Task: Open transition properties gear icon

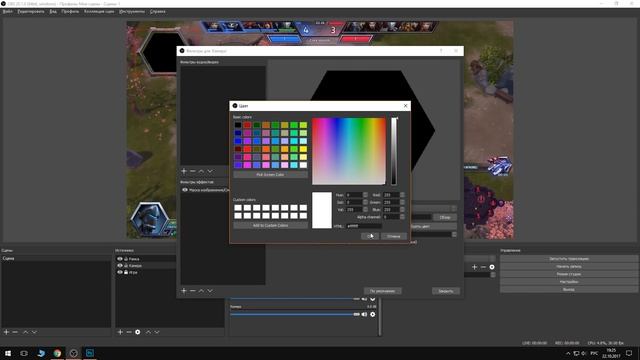Action: pos(492,267)
